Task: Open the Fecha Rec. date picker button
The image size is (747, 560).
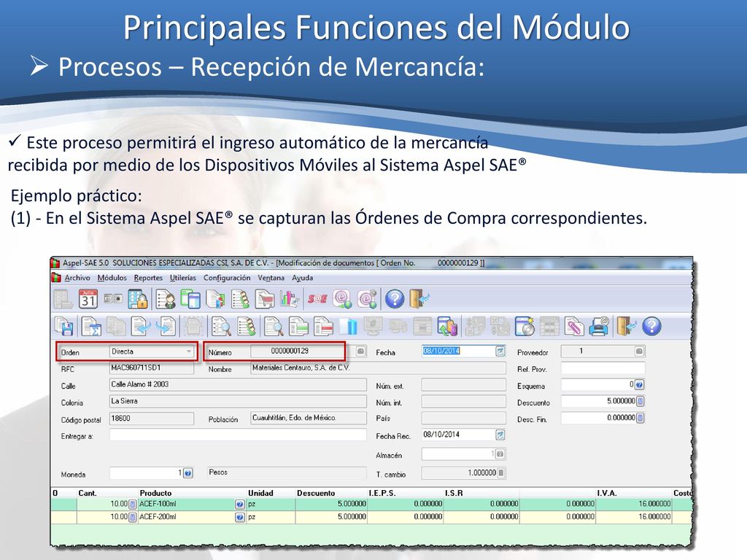Action: point(500,435)
